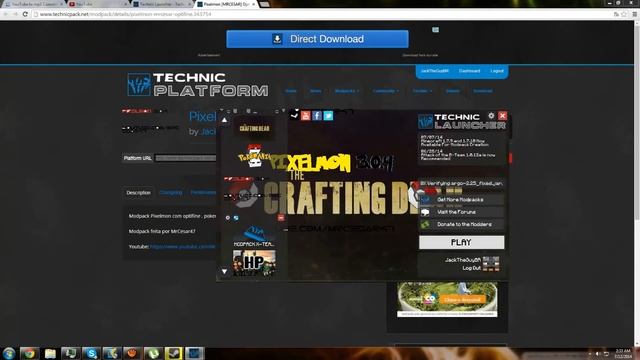
Task: Switch to the Technic Launcher browser tab
Action: 162,4
